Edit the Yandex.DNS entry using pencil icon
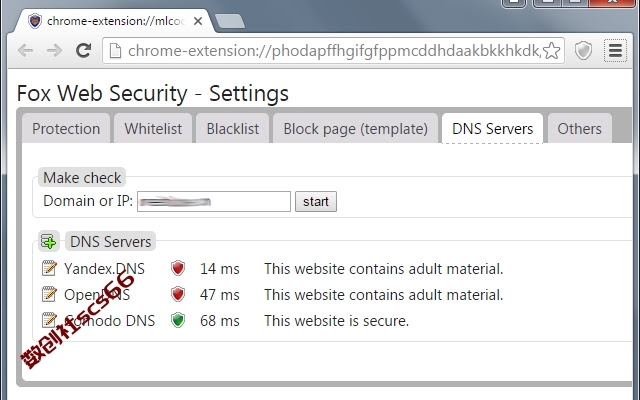This screenshot has height=400, width=640. (x=49, y=268)
